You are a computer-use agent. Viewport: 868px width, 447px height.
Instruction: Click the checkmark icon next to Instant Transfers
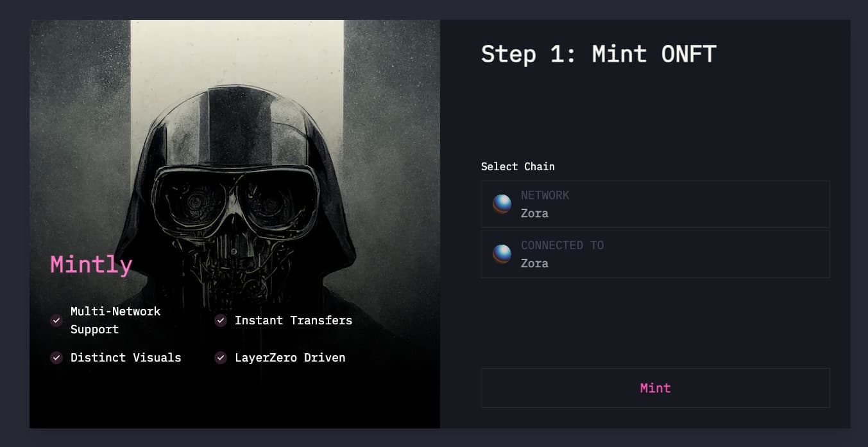(x=221, y=320)
